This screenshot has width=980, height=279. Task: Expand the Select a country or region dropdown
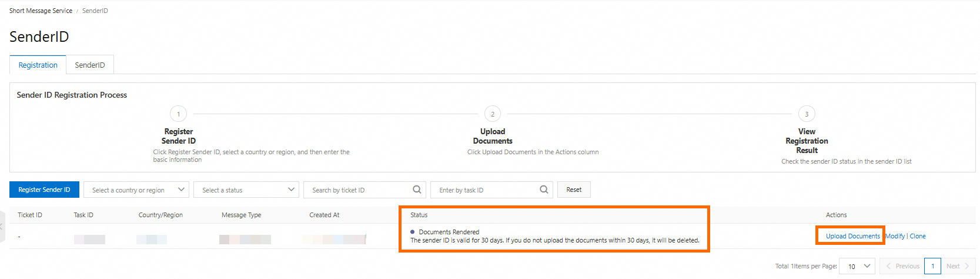pyautogui.click(x=136, y=190)
